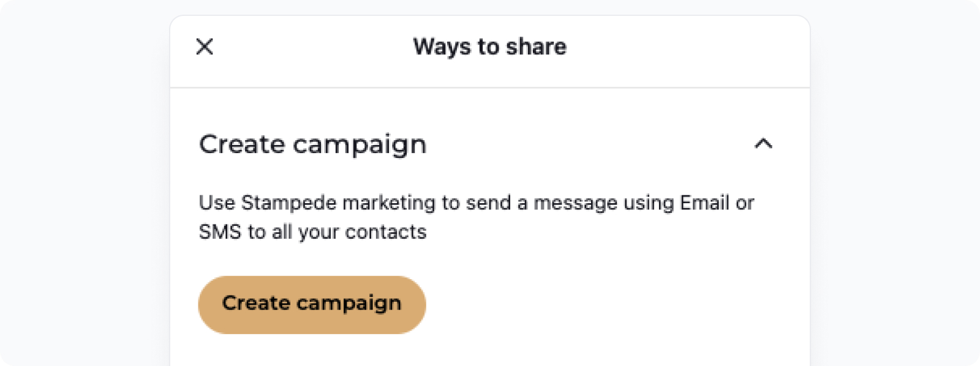Hide the Create campaign details panel
Image resolution: width=980 pixels, height=366 pixels.
coord(763,144)
